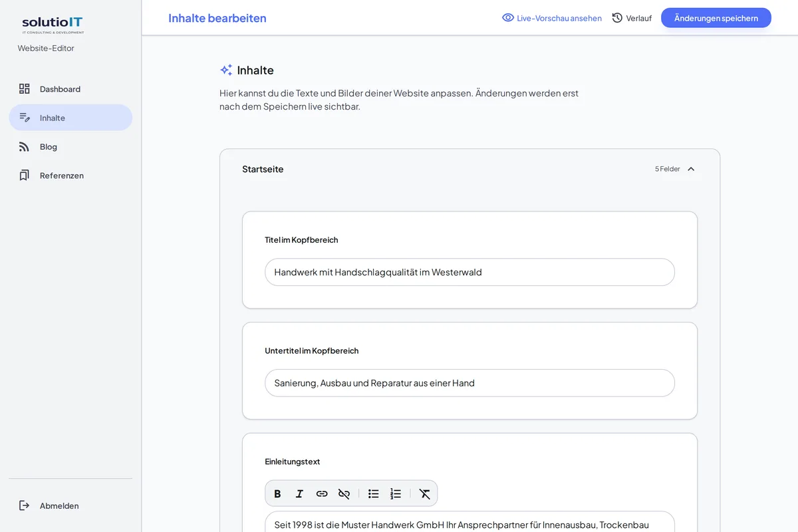Click the 'Untertitel im Kopfbereich' label
This screenshot has height=532, width=798.
pos(312,350)
